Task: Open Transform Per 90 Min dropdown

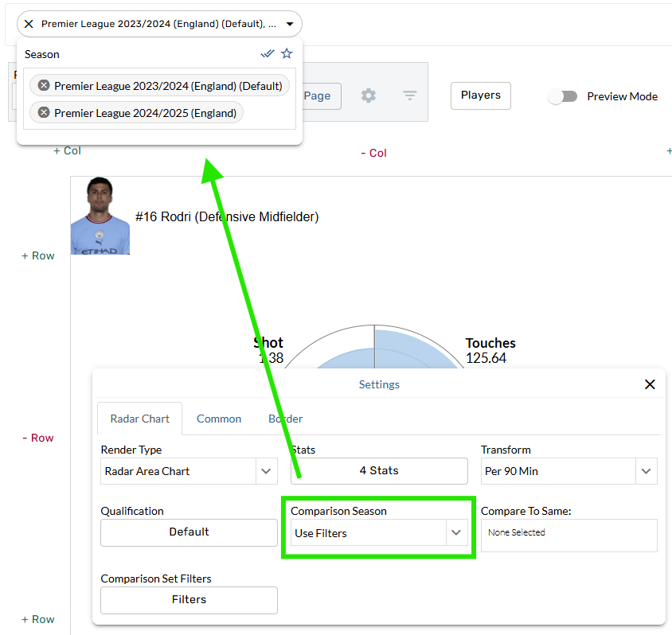Action: (x=568, y=471)
